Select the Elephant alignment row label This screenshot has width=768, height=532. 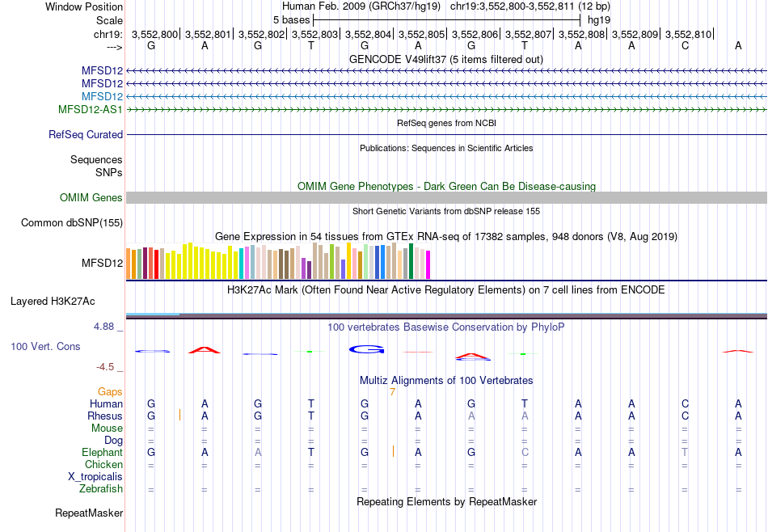(102, 452)
